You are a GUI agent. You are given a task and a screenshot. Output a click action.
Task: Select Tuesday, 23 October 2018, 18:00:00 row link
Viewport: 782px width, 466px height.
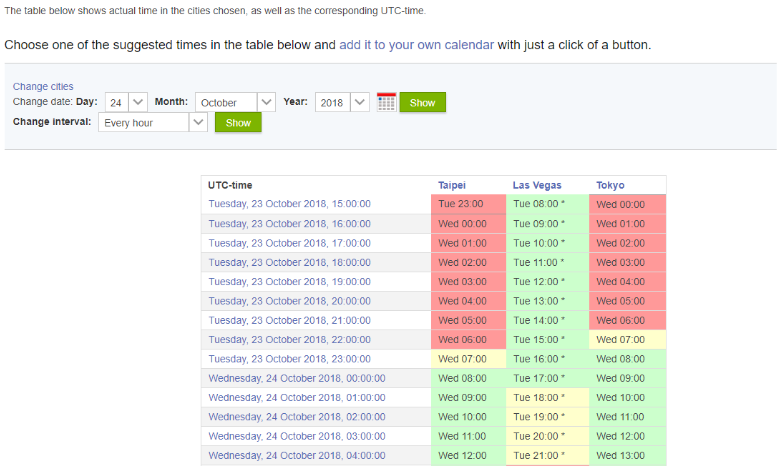pyautogui.click(x=289, y=262)
